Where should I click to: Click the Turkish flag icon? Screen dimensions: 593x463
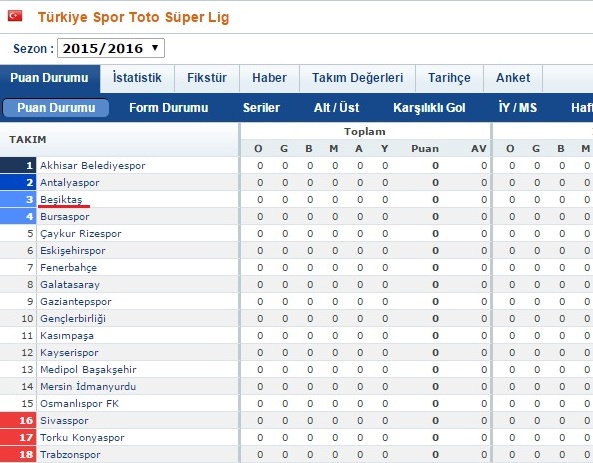coord(15,16)
